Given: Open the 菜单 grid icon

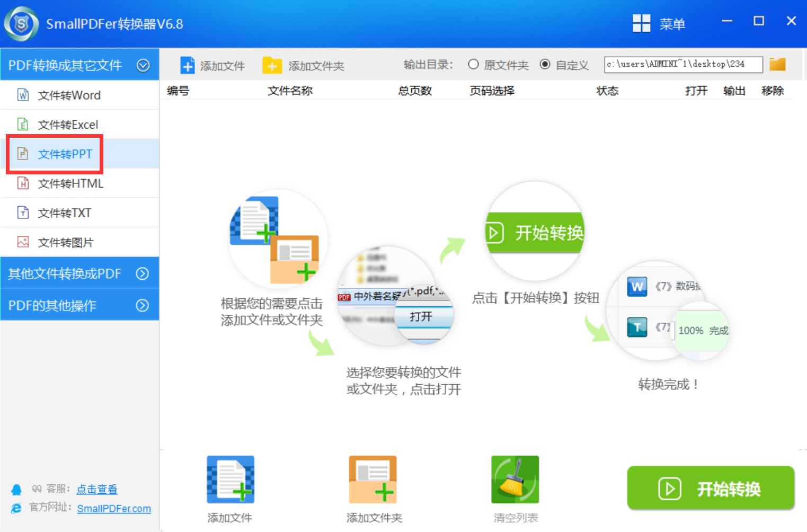Looking at the screenshot, I should click(641, 23).
